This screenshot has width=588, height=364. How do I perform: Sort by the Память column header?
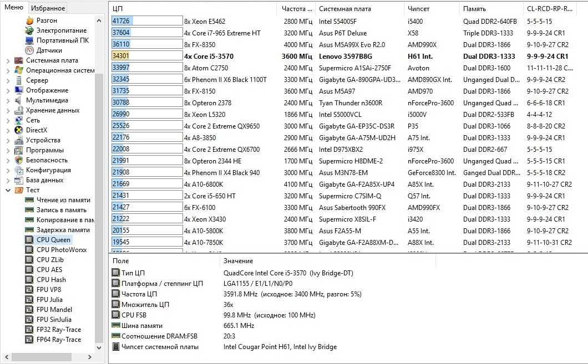click(x=491, y=9)
